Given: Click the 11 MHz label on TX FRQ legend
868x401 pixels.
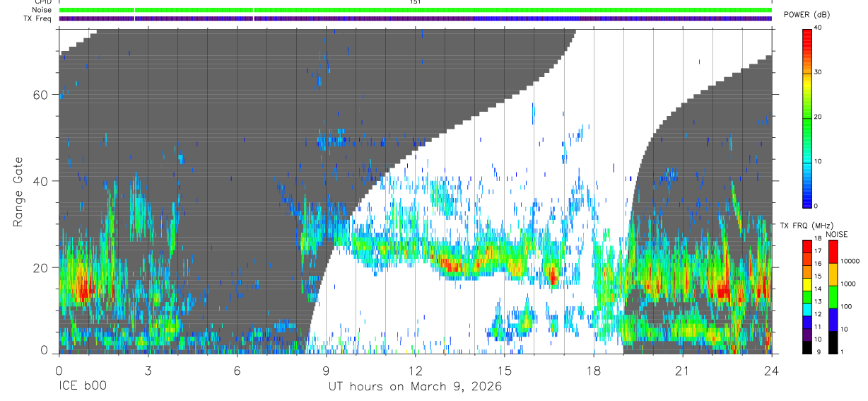Looking at the screenshot, I should 818,327.
